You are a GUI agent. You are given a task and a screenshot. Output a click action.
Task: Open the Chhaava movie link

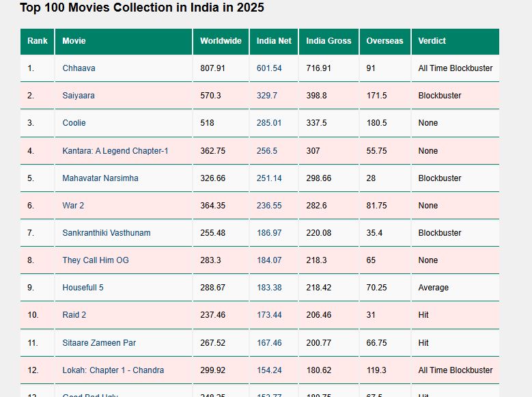[x=79, y=68]
